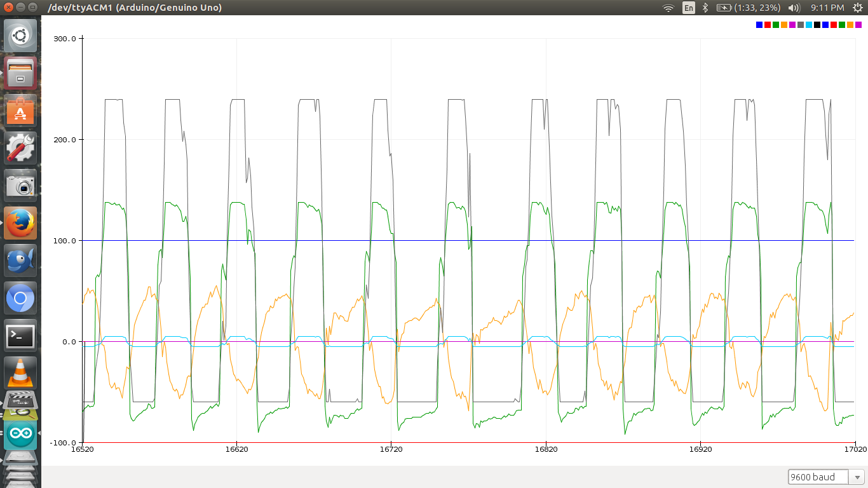868x488 pixels.
Task: Expand the 9600 baud rate dropdown
Action: [826, 477]
